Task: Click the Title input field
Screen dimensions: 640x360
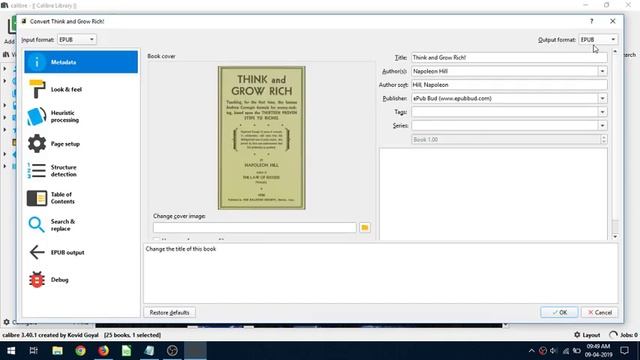Action: [x=509, y=58]
